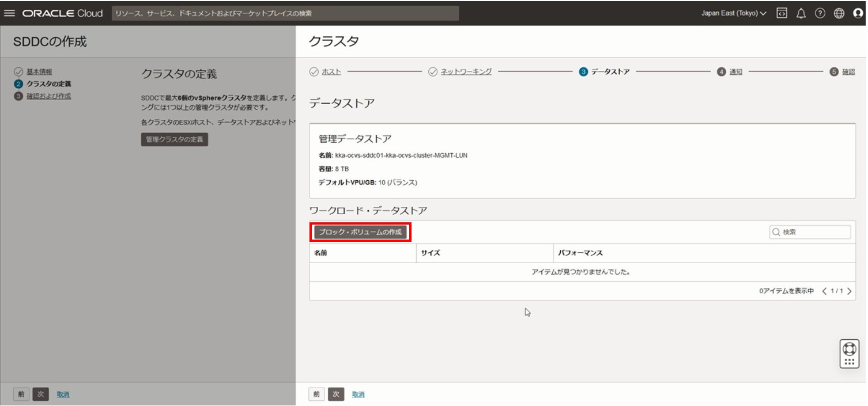Screen dimensions: 868x406
Task: Open the user profile avatar
Action: (x=858, y=13)
